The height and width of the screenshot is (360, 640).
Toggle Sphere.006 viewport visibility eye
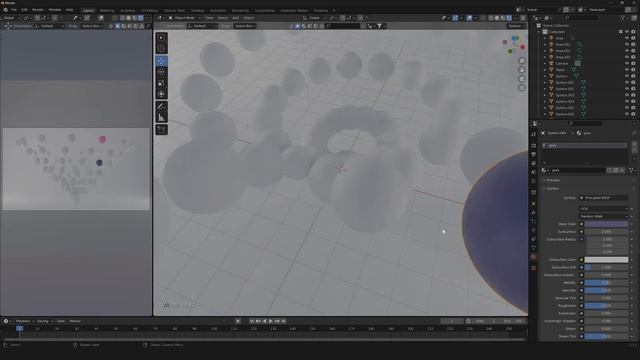(x=627, y=114)
